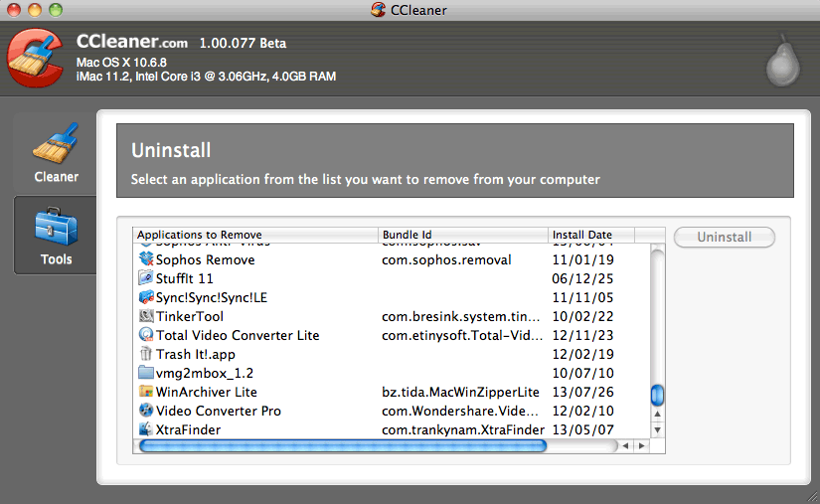The width and height of the screenshot is (820, 504).
Task: Select StuffIt 11 in the application list
Action: coord(184,278)
